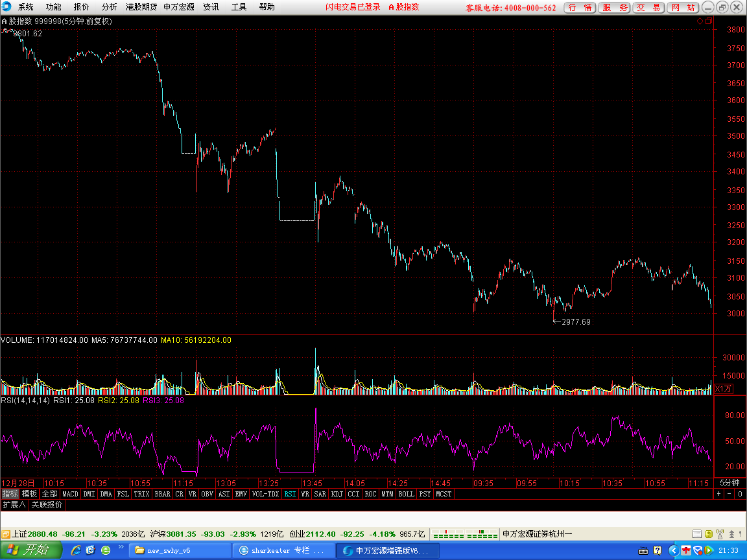Open the 分析 menu

point(109,6)
